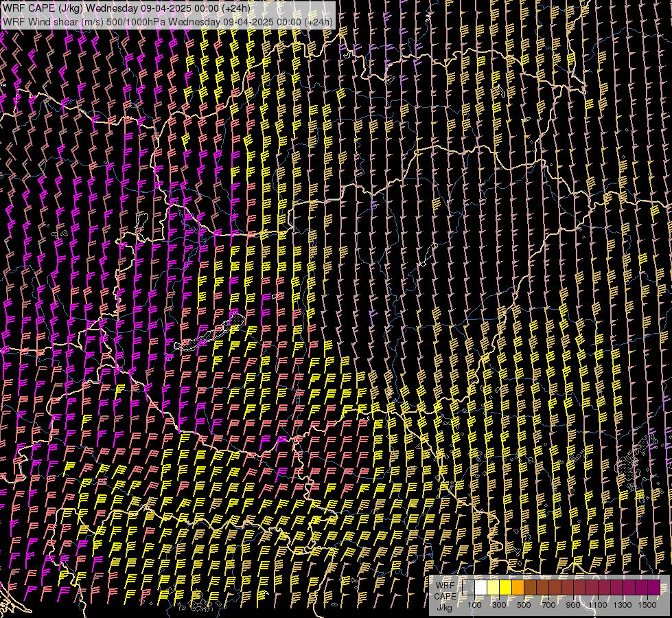
Task: Click the legend value 1300
Action: tap(623, 605)
